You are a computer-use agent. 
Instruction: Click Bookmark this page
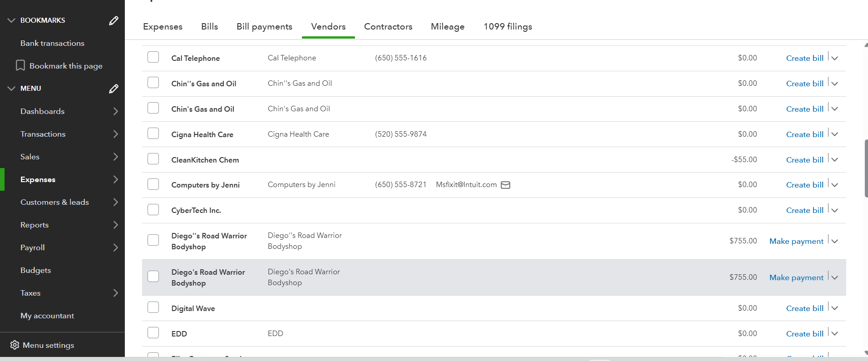click(x=66, y=66)
